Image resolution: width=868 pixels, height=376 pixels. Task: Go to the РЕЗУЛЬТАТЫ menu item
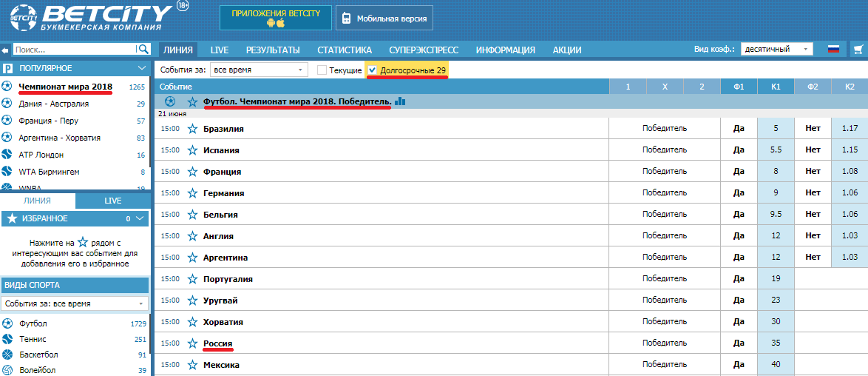[273, 50]
